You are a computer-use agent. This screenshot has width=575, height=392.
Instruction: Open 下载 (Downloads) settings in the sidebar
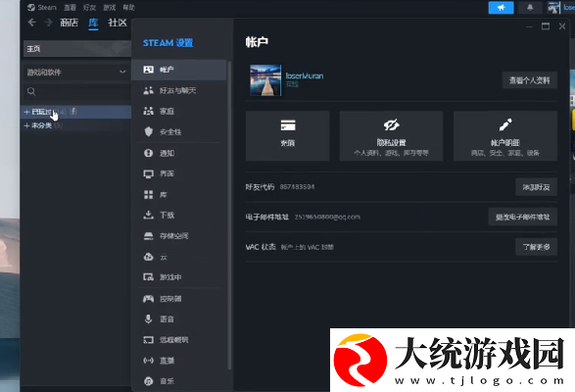[179, 215]
